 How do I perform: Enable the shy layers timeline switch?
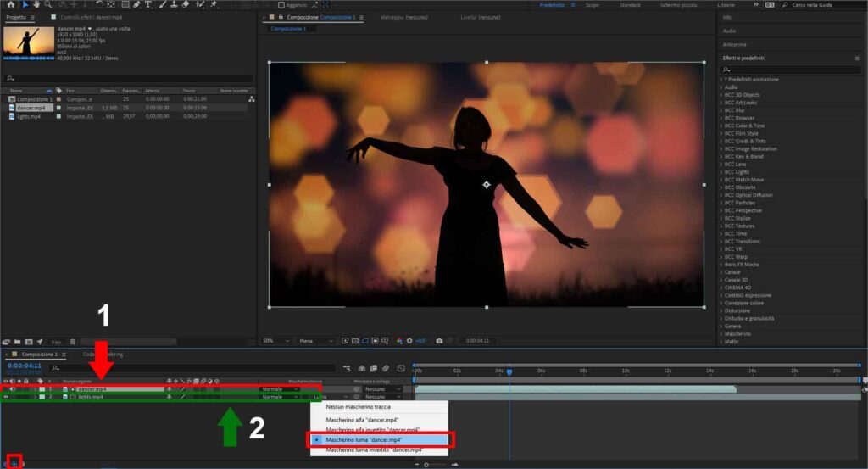pyautogui.click(x=362, y=368)
